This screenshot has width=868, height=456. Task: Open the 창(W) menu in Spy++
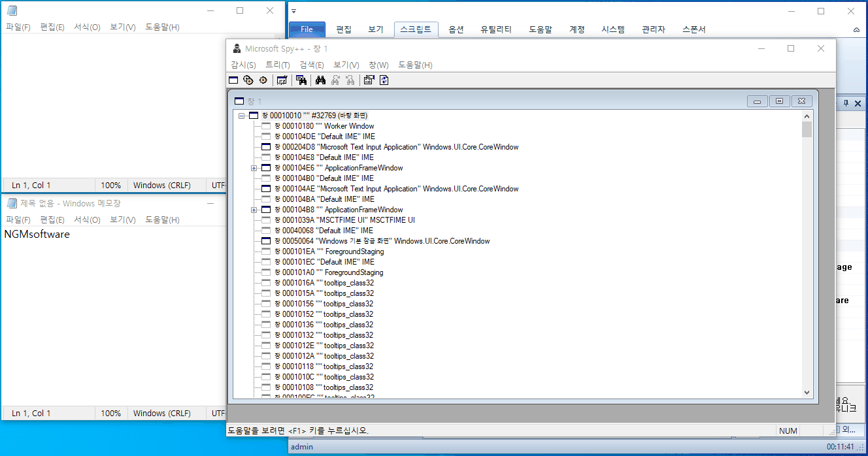378,65
